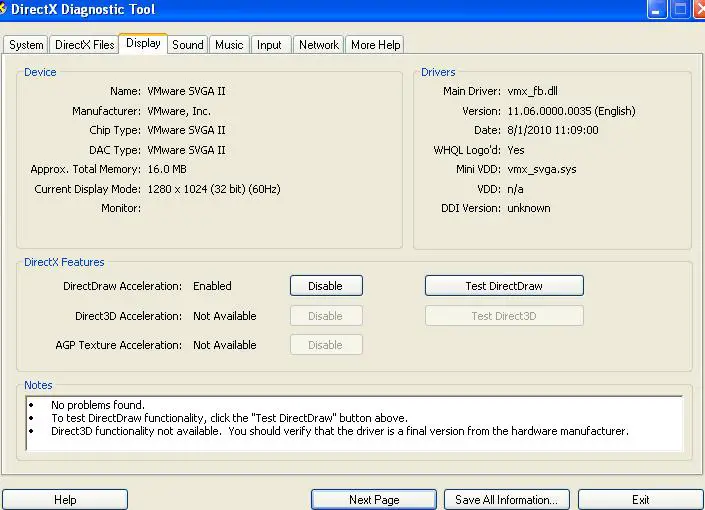Click the maximize button in title bar
Viewport: 705px width, 510px height.
(680, 9)
